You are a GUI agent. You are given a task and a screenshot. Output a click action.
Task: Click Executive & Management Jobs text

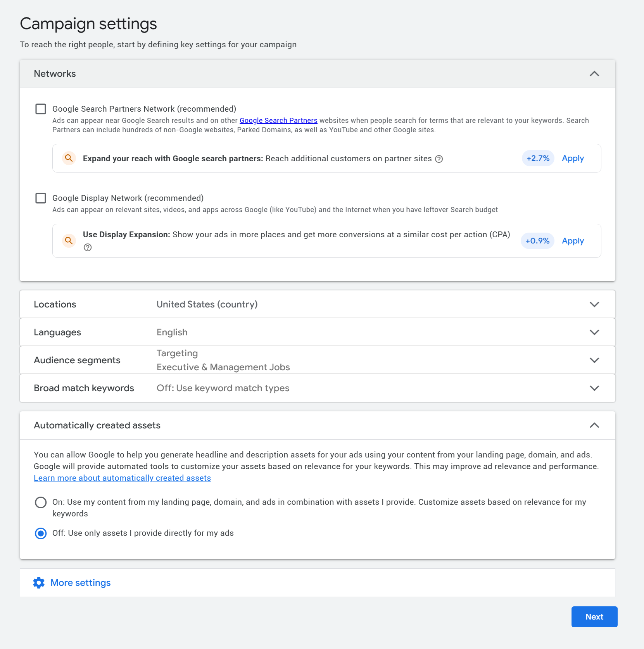tap(223, 367)
